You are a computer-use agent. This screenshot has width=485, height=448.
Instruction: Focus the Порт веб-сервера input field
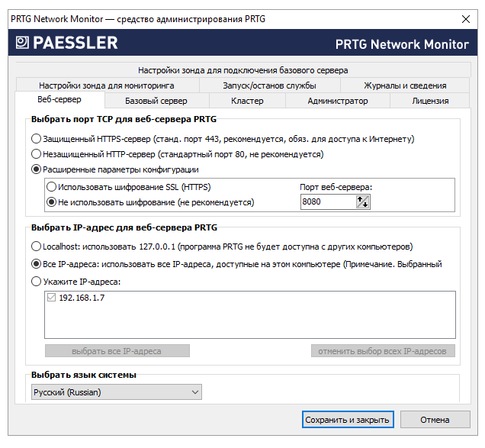[x=328, y=202]
